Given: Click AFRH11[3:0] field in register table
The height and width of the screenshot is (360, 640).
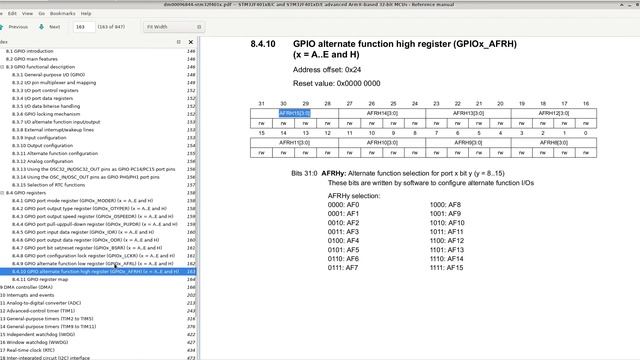Looking at the screenshot, I should 294,143.
